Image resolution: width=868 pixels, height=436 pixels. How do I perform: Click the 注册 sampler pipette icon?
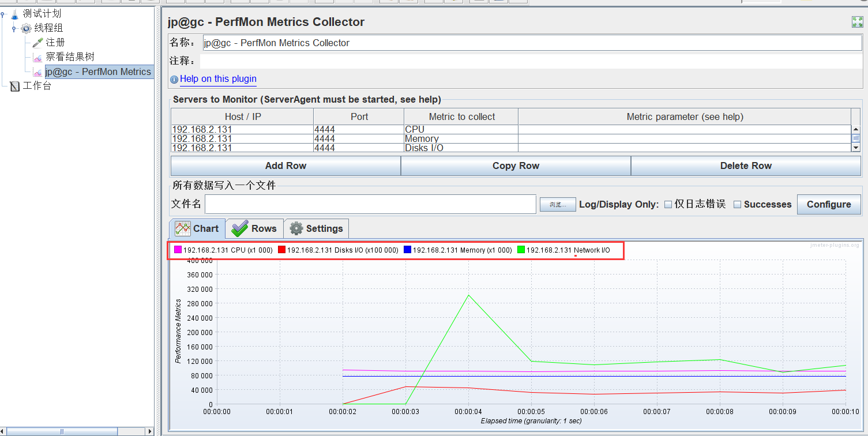(x=37, y=43)
